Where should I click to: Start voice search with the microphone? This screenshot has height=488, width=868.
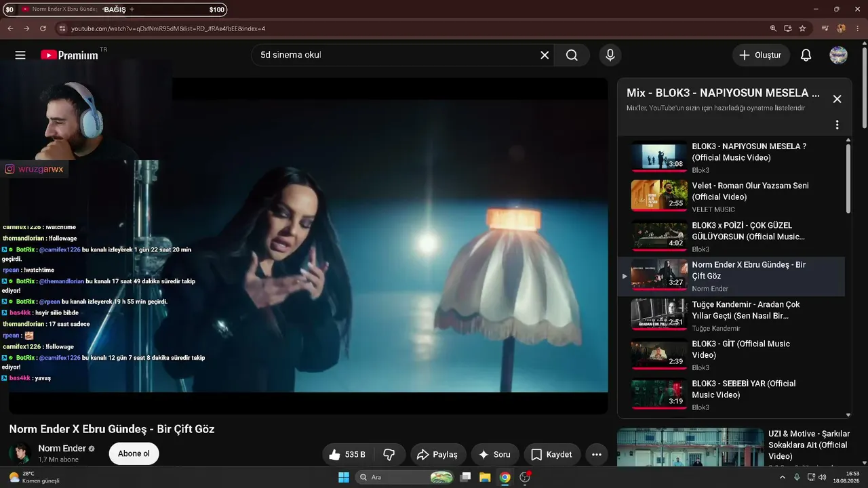[x=610, y=55]
